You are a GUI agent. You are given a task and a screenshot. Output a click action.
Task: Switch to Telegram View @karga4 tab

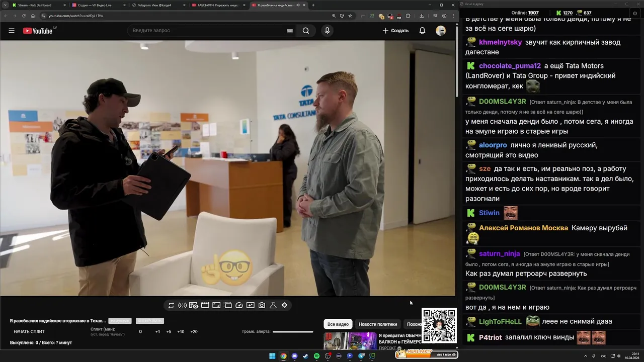[x=158, y=5]
